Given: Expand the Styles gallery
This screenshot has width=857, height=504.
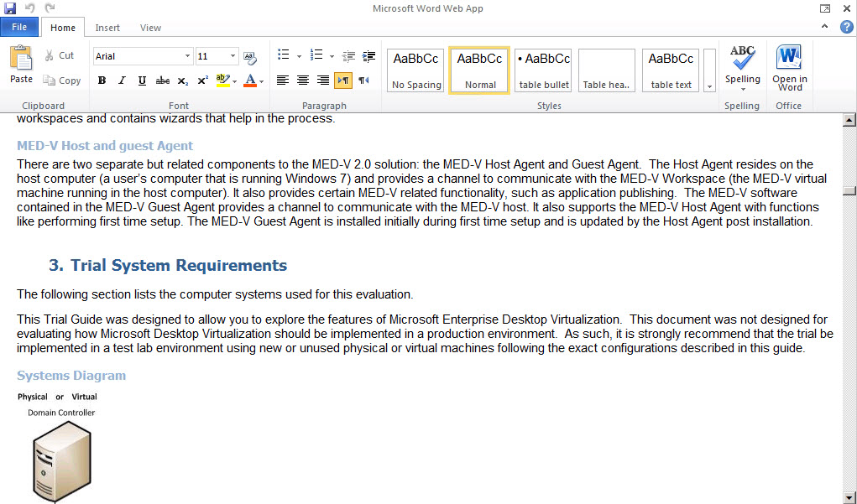Looking at the screenshot, I should 709,70.
